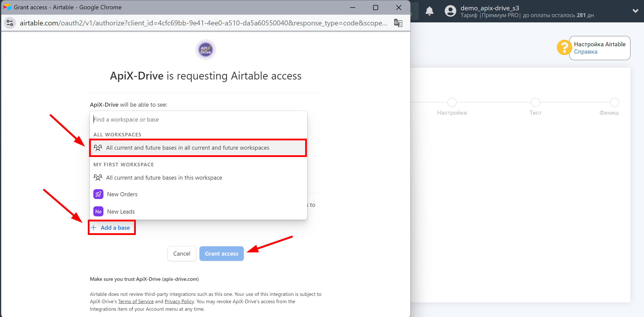
Task: Click the Финиш step label
Action: point(609,113)
